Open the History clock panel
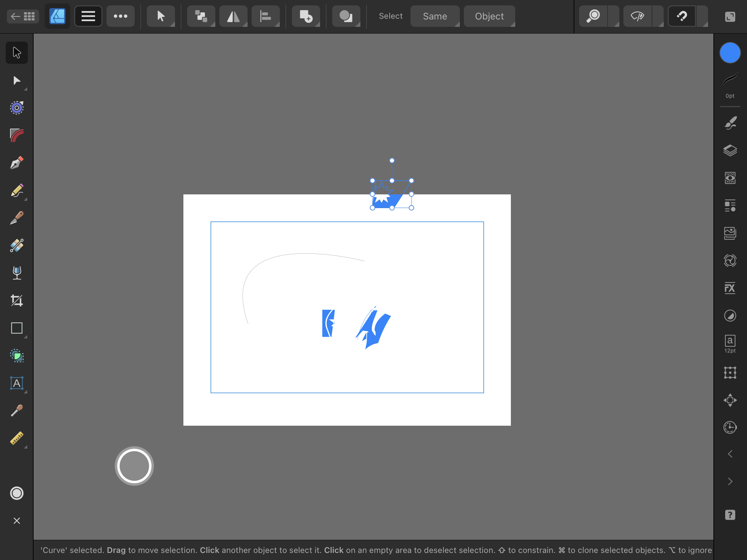 (730, 427)
